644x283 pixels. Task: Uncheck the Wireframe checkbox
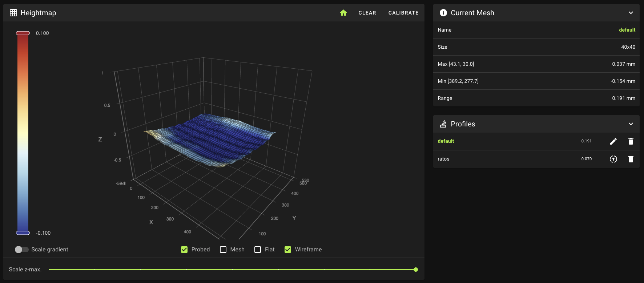[288, 250]
